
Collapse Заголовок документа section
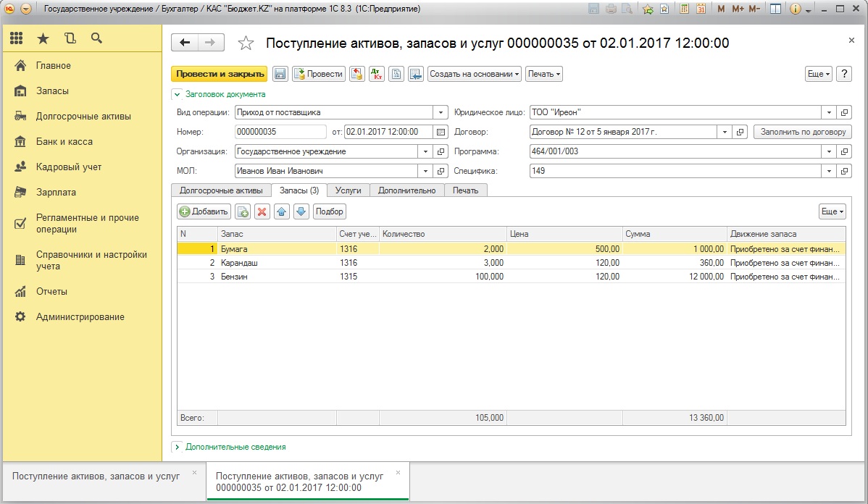pyautogui.click(x=177, y=95)
